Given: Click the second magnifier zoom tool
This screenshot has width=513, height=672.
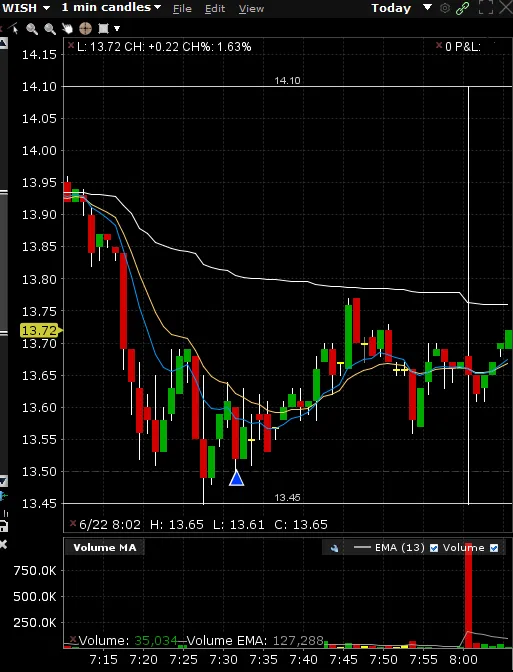Looking at the screenshot, I should pyautogui.click(x=50, y=29).
